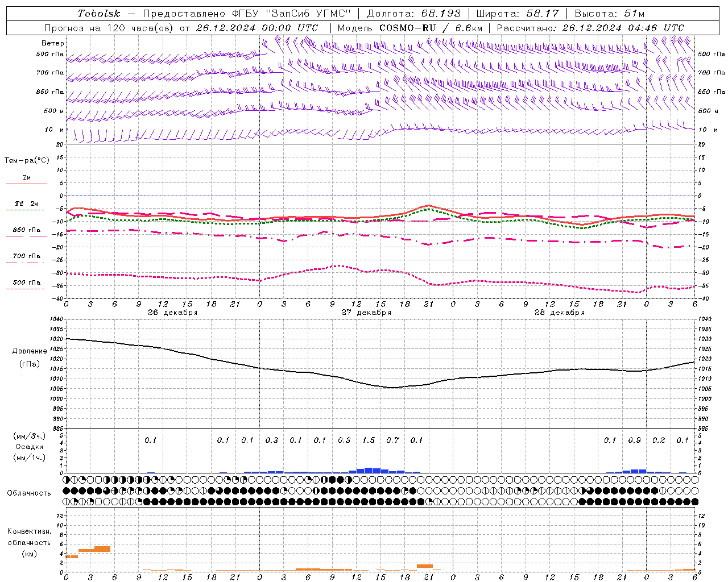Image resolution: width=728 pixels, height=582 pixels.
Task: Click the "Долгота: 68.193" header field
Action: (413, 14)
